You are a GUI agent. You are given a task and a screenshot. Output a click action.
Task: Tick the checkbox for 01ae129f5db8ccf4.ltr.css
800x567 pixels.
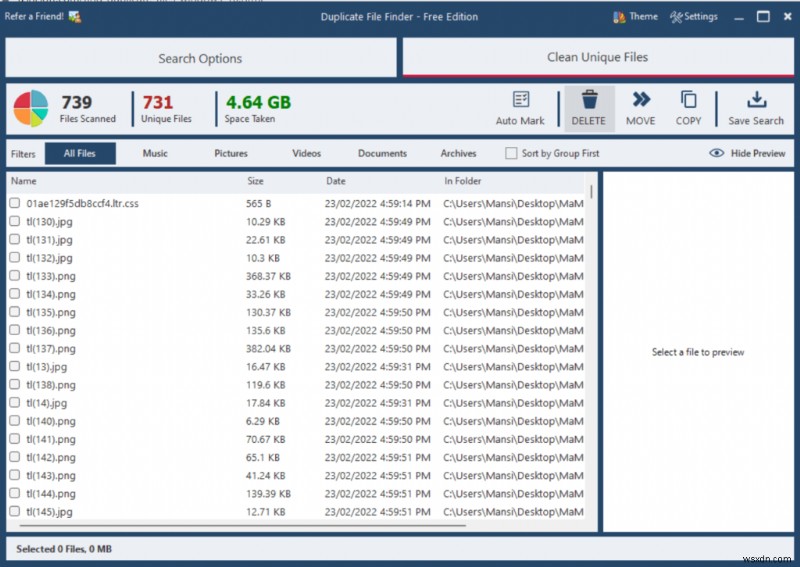pos(15,203)
